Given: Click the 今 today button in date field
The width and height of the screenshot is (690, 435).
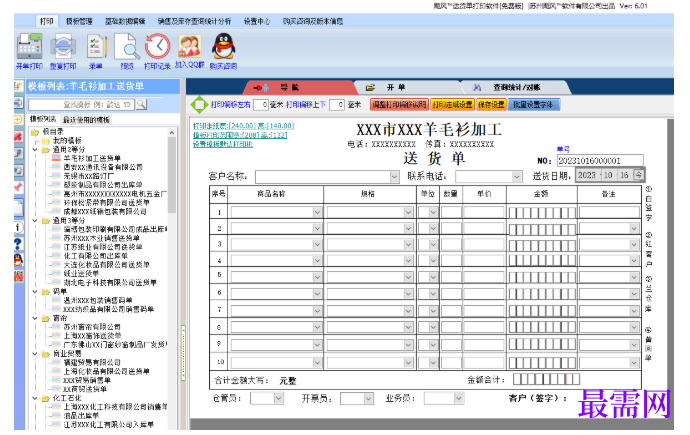Looking at the screenshot, I should [639, 175].
